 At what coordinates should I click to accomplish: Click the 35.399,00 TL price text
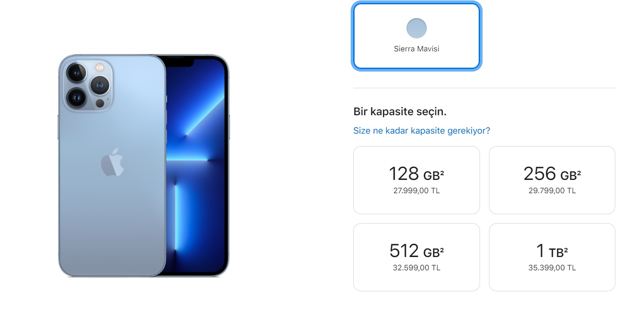pyautogui.click(x=552, y=268)
